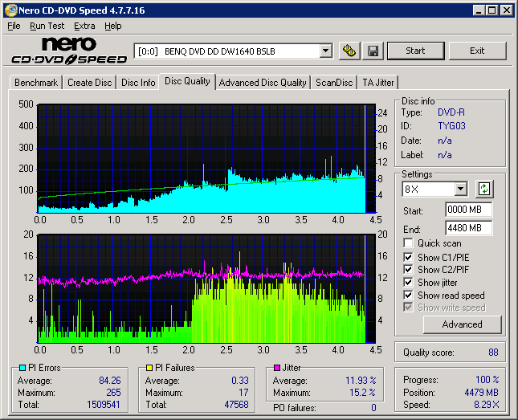Click the magenta Jitter legend square
The image size is (518, 420).
pyautogui.click(x=277, y=368)
